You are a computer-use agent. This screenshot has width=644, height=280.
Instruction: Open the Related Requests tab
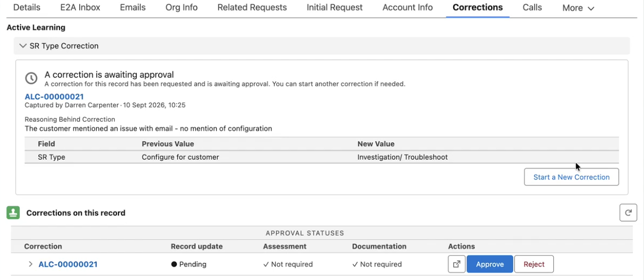point(252,7)
